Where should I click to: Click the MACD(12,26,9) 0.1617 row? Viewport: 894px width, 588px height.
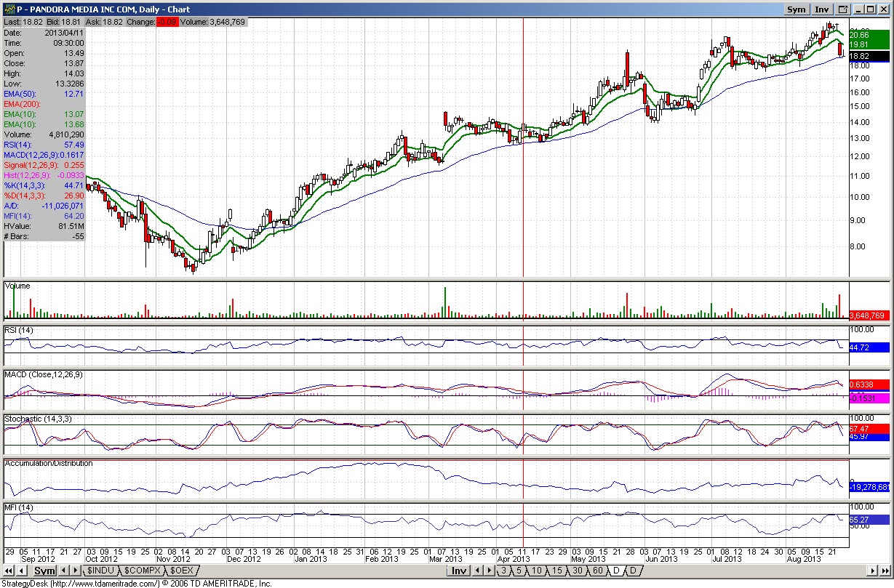point(44,155)
